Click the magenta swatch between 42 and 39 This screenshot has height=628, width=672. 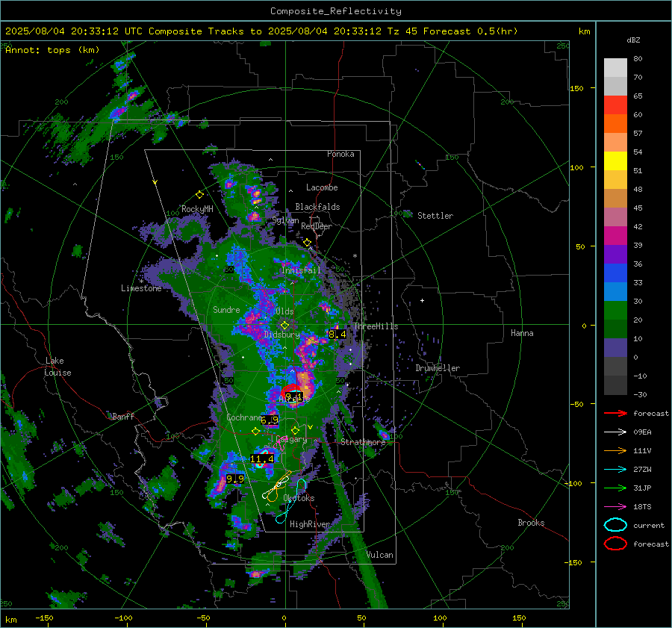[615, 236]
